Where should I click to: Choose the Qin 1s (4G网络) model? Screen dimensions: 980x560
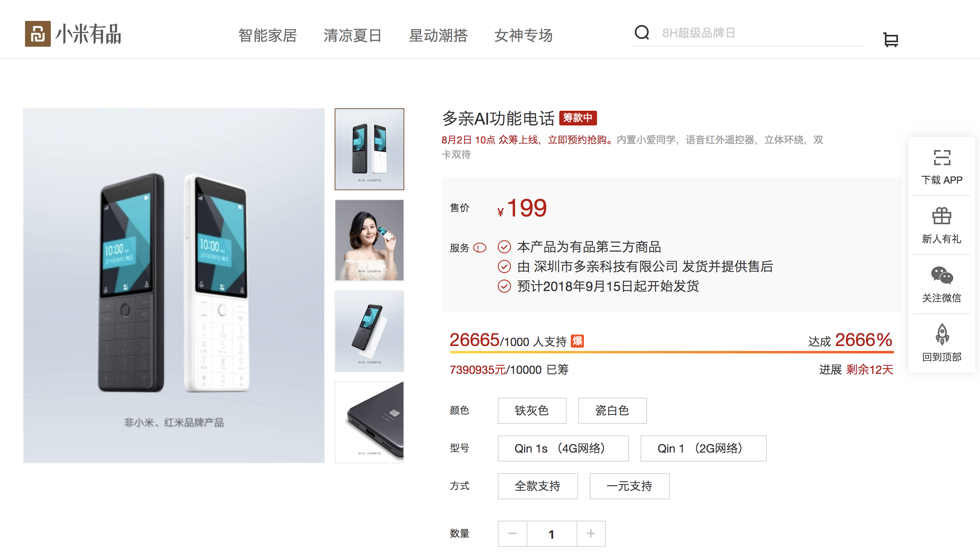pyautogui.click(x=563, y=448)
